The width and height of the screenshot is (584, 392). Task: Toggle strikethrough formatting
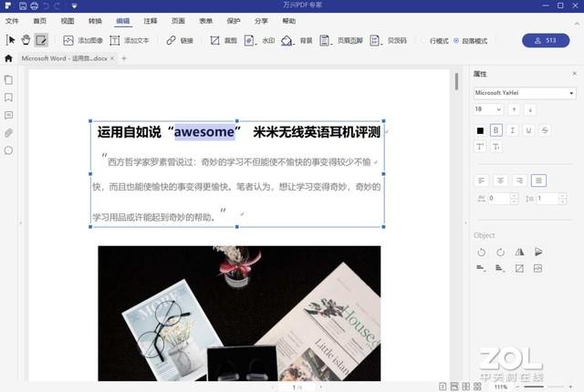(545, 130)
